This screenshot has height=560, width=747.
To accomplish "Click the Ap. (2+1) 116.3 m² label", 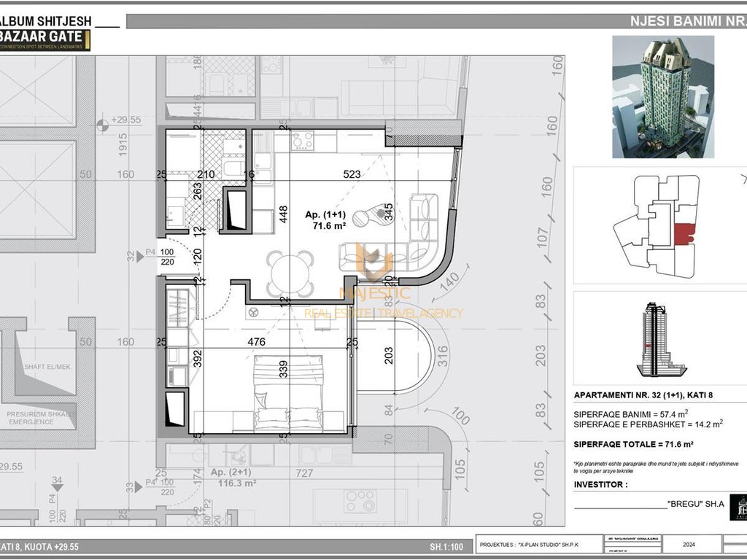I will click(x=233, y=478).
